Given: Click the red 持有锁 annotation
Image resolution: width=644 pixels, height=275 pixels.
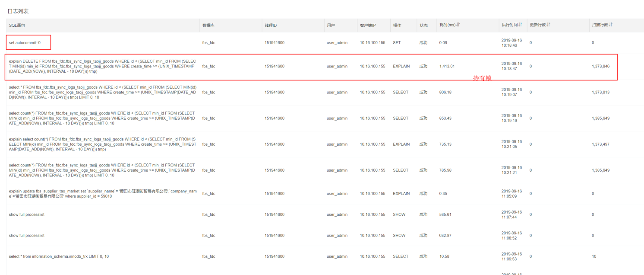Looking at the screenshot, I should (482, 78).
